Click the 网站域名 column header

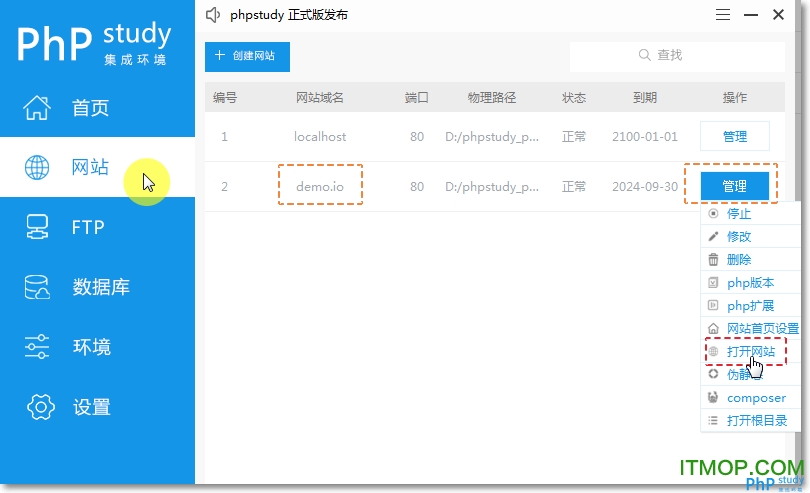click(x=320, y=98)
